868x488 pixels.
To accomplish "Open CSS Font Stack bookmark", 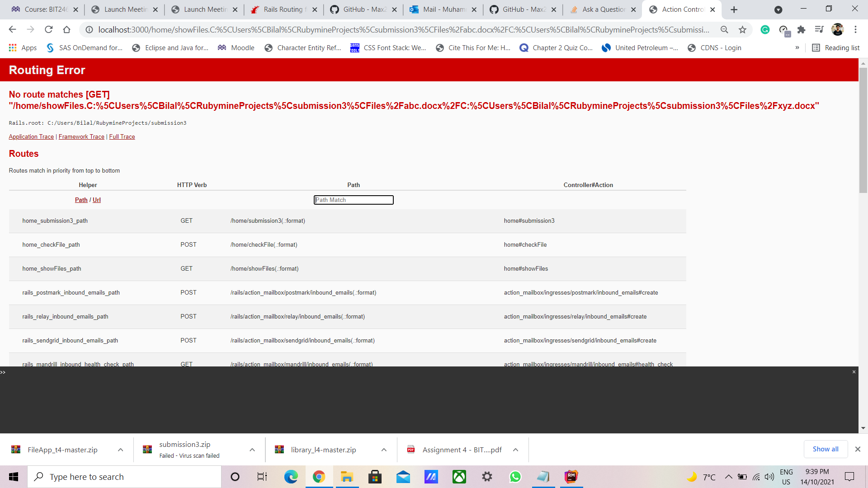I will (388, 48).
